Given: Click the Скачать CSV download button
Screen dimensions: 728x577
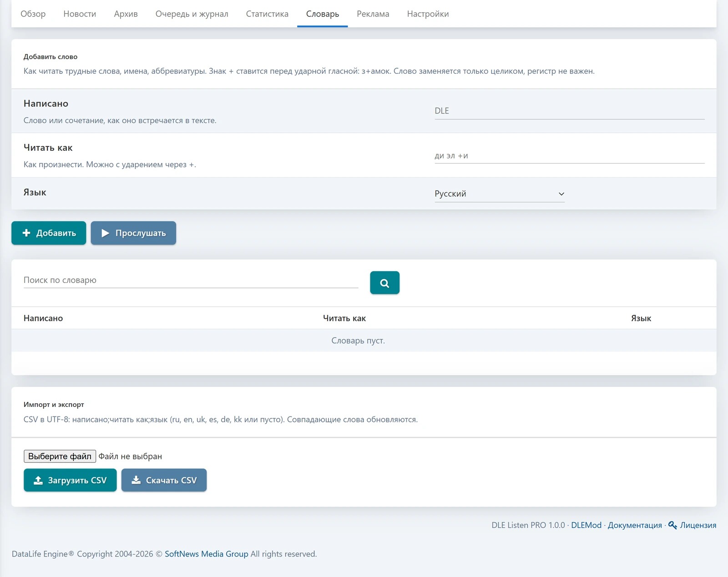Looking at the screenshot, I should (164, 480).
